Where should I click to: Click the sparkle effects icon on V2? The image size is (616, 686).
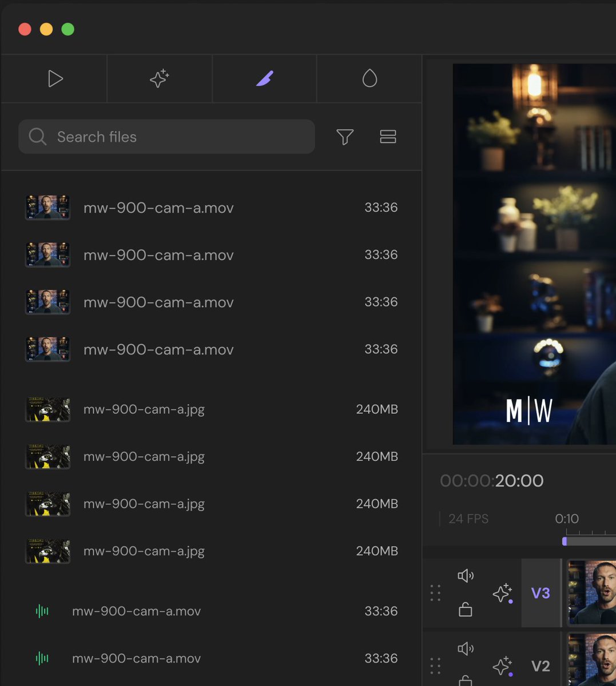tap(502, 667)
